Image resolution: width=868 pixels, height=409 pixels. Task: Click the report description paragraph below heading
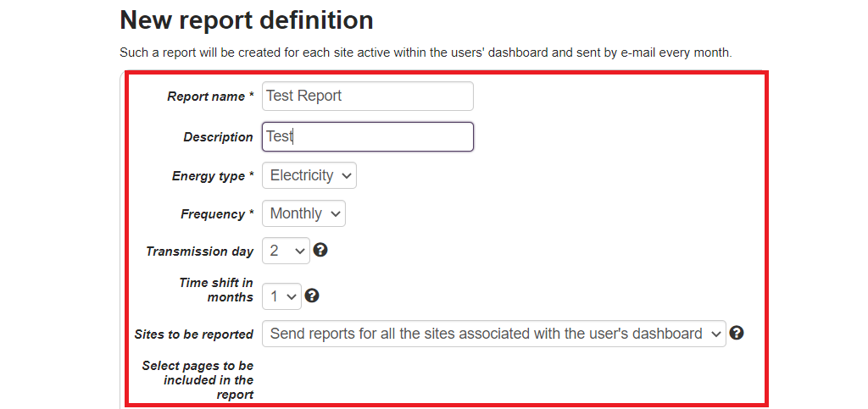pos(426,53)
